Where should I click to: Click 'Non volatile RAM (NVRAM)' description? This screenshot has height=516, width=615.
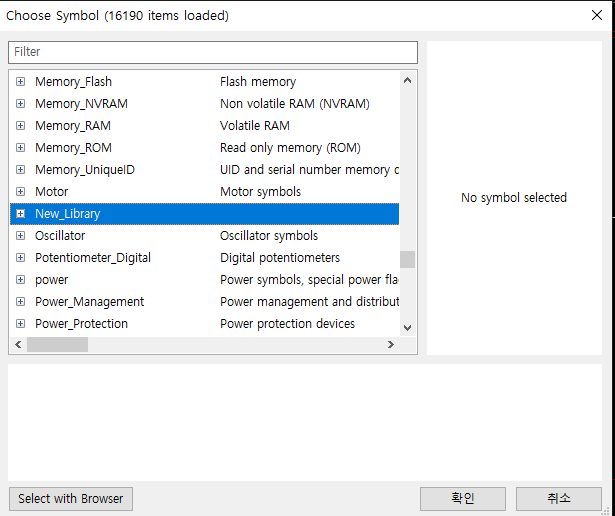pyautogui.click(x=295, y=104)
